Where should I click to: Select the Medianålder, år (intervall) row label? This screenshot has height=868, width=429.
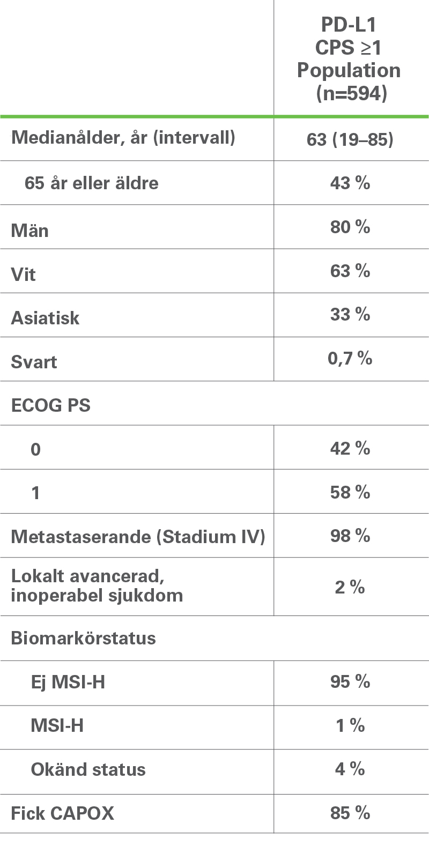(x=123, y=138)
